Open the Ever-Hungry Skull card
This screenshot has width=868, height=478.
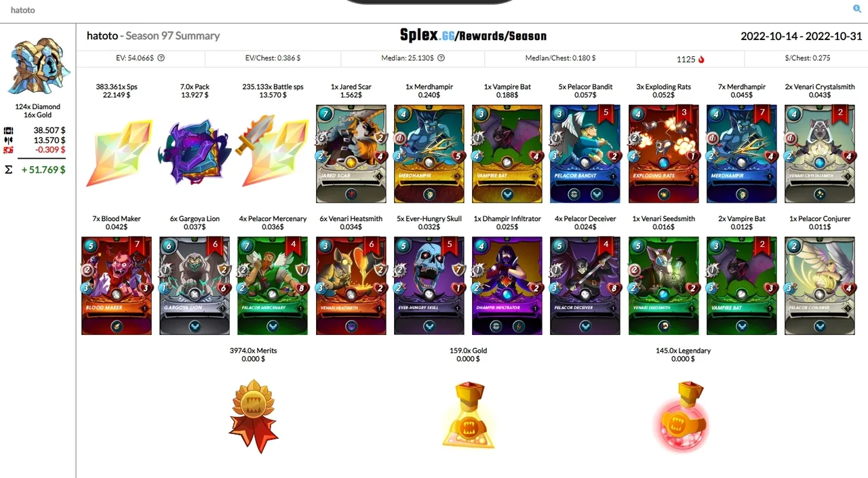coord(429,285)
